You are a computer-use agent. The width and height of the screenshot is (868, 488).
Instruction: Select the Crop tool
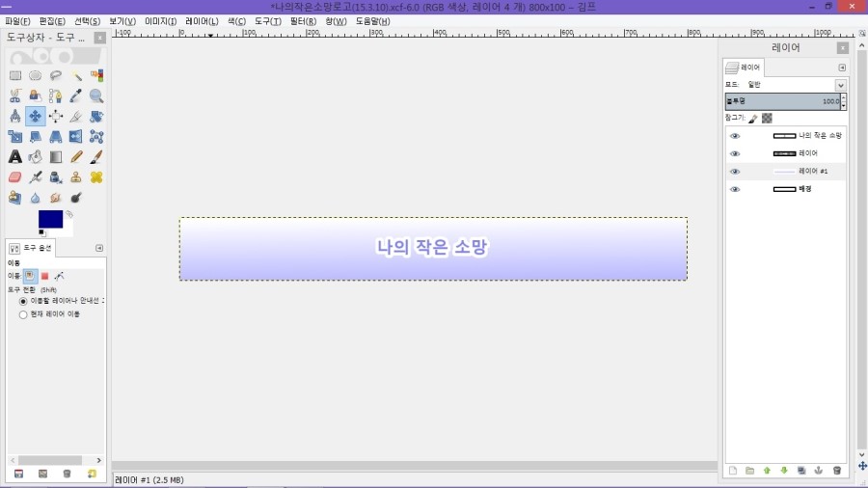pos(76,116)
